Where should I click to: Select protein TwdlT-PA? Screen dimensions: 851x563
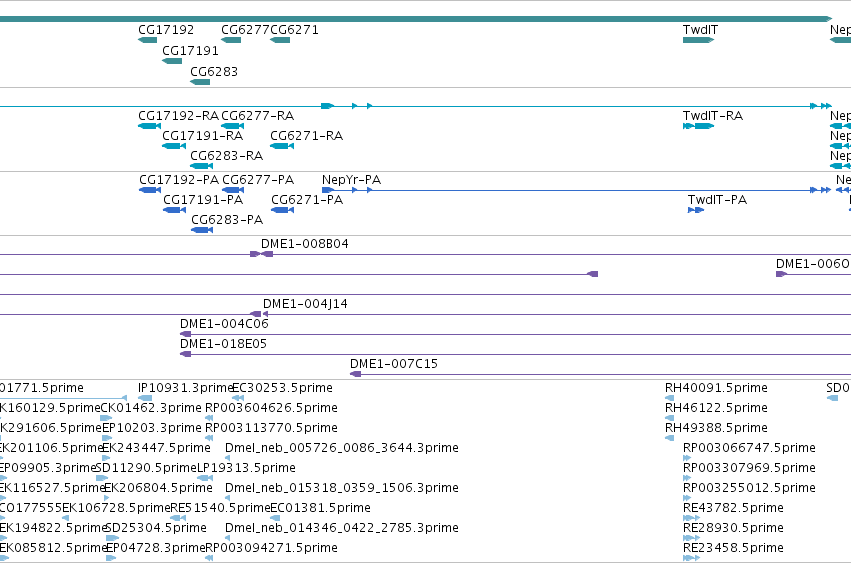click(x=717, y=200)
